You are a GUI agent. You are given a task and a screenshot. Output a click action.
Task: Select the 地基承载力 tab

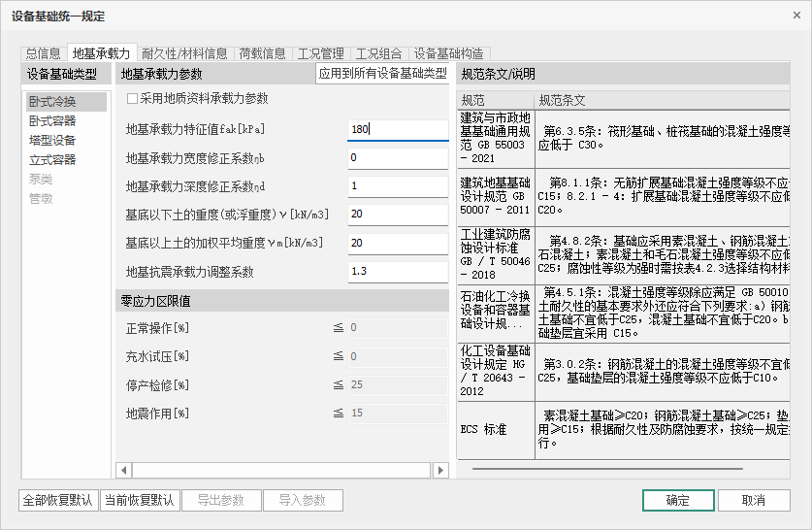click(x=101, y=52)
